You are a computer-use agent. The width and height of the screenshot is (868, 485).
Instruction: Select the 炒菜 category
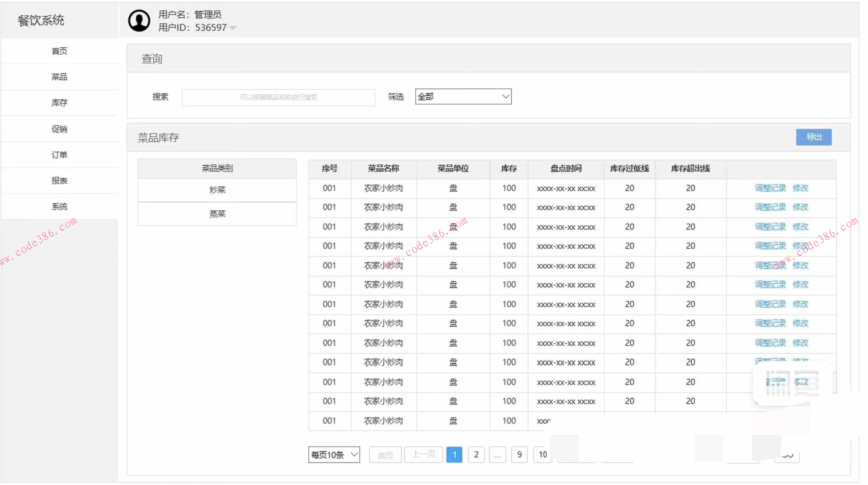[217, 190]
